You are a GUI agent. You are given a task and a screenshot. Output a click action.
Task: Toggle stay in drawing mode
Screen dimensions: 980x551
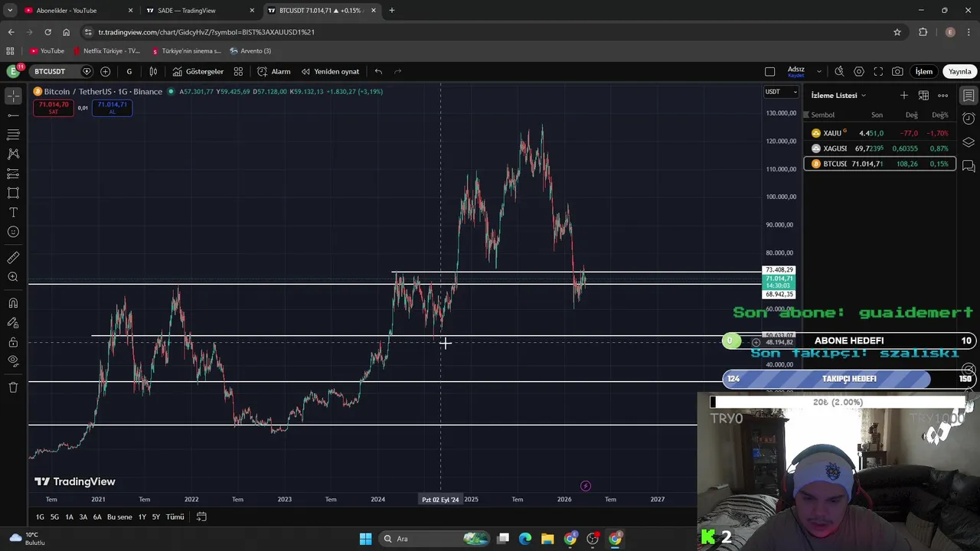[13, 322]
